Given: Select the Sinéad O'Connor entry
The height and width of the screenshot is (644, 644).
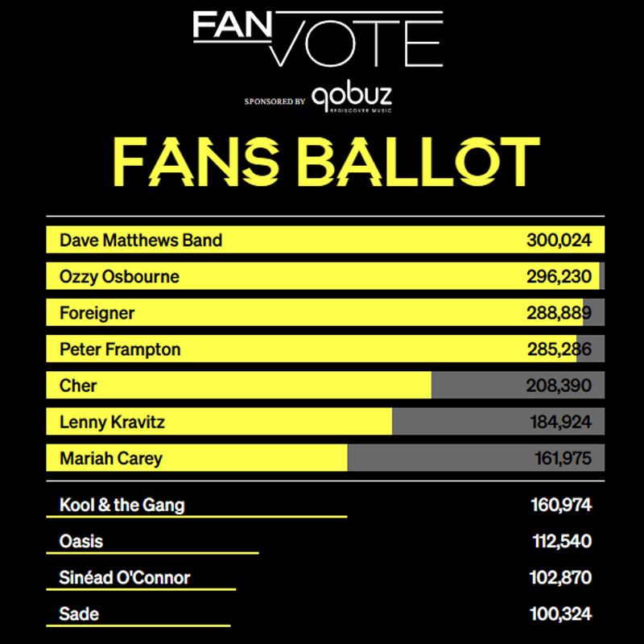Looking at the screenshot, I should 125,578.
